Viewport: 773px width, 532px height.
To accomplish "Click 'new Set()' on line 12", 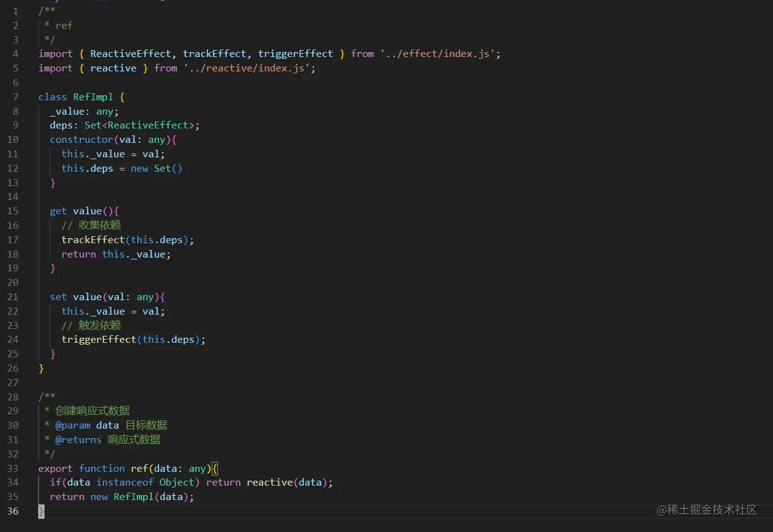I will click(157, 169).
